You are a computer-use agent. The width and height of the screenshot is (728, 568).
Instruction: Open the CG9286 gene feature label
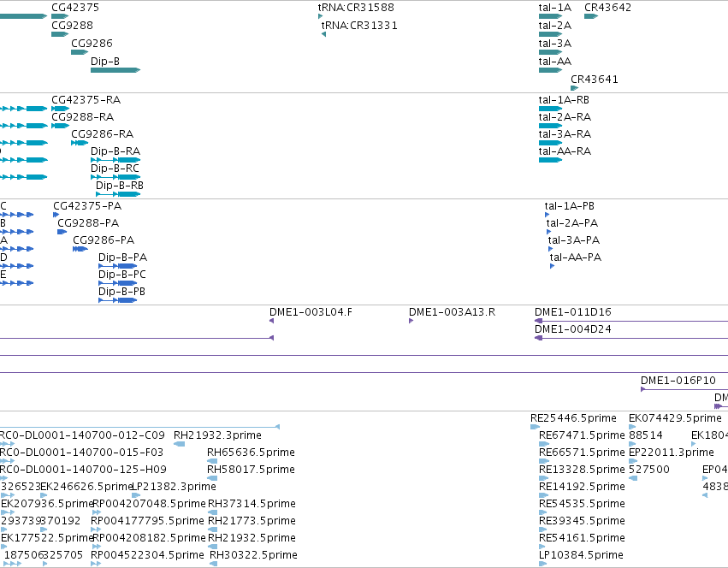(x=92, y=44)
